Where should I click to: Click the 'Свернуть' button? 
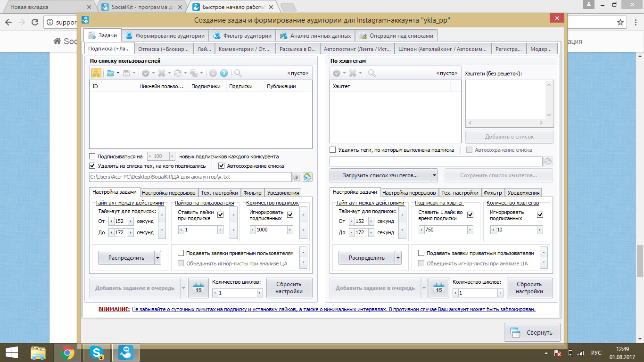[x=532, y=332]
